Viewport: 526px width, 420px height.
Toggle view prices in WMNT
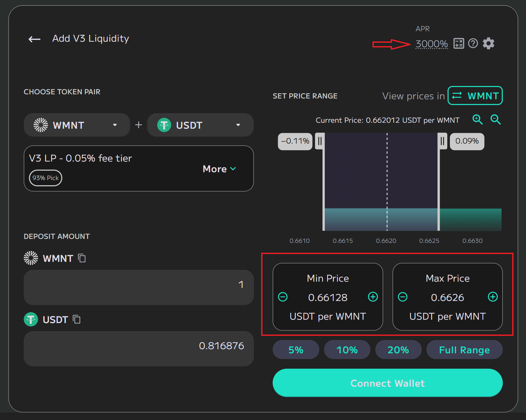click(x=475, y=96)
